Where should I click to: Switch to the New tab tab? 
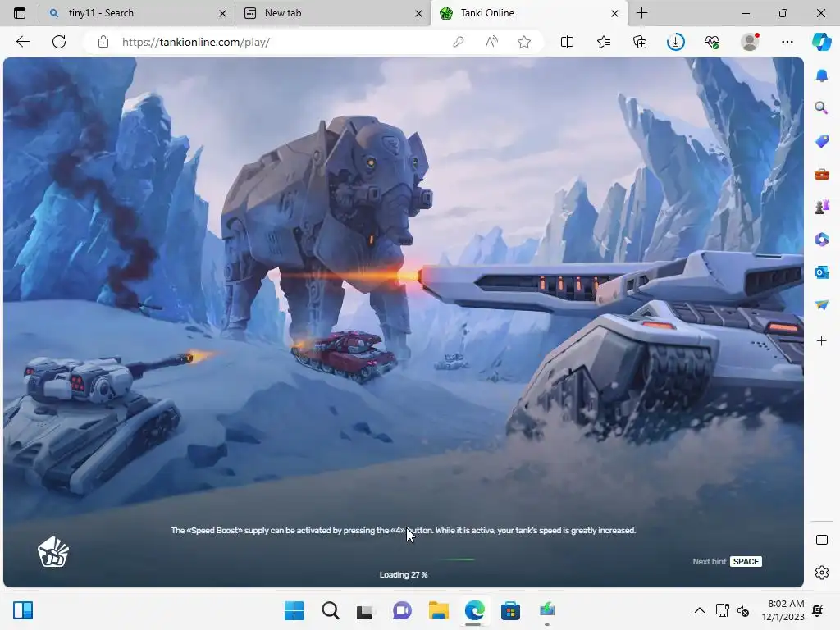click(332, 13)
